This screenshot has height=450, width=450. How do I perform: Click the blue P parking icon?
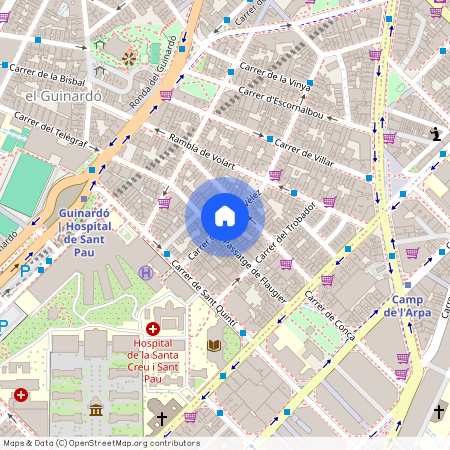click(x=25, y=271)
